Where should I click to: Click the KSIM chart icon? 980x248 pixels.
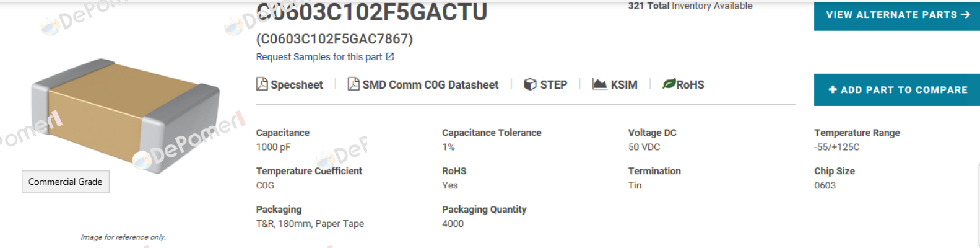click(x=599, y=84)
